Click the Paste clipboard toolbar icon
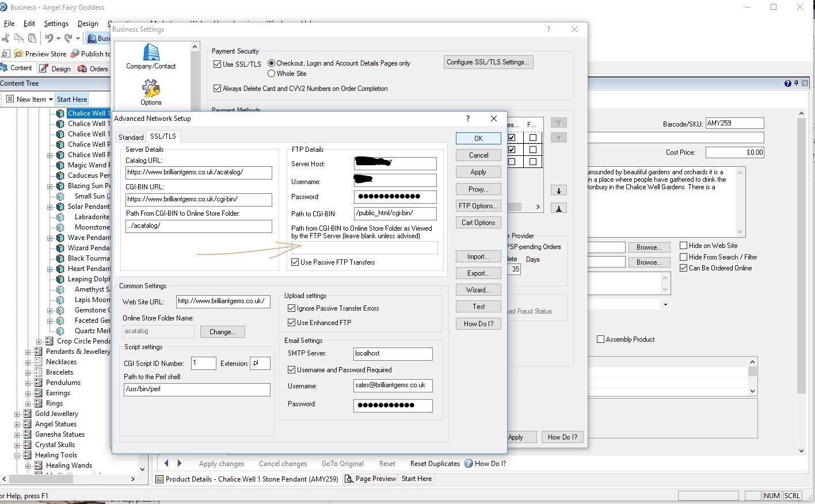The height and width of the screenshot is (504, 815). coord(32,39)
